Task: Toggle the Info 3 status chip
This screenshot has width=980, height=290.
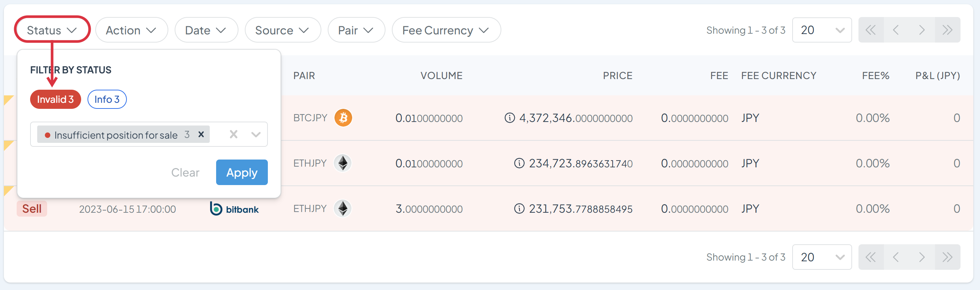Action: point(107,99)
